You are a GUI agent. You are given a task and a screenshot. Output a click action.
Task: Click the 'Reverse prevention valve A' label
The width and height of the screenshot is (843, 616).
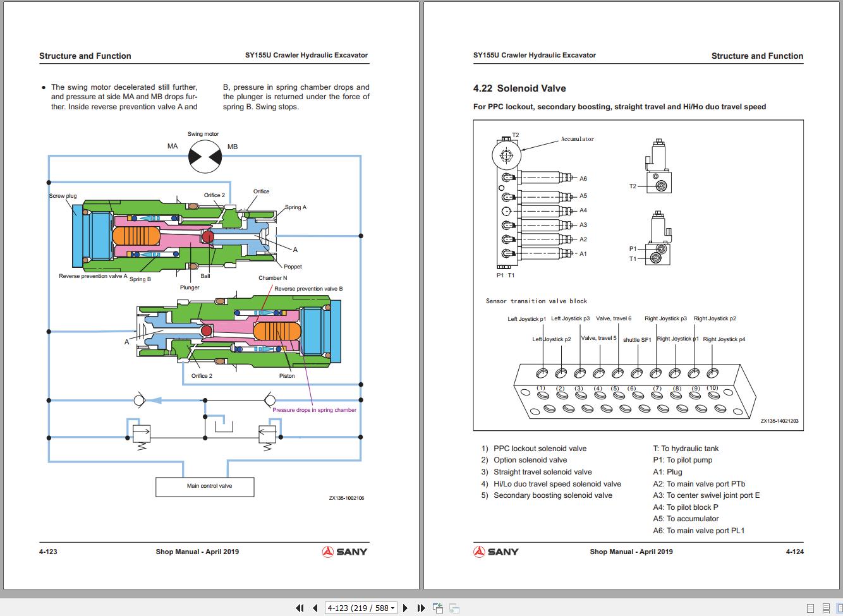(x=93, y=276)
